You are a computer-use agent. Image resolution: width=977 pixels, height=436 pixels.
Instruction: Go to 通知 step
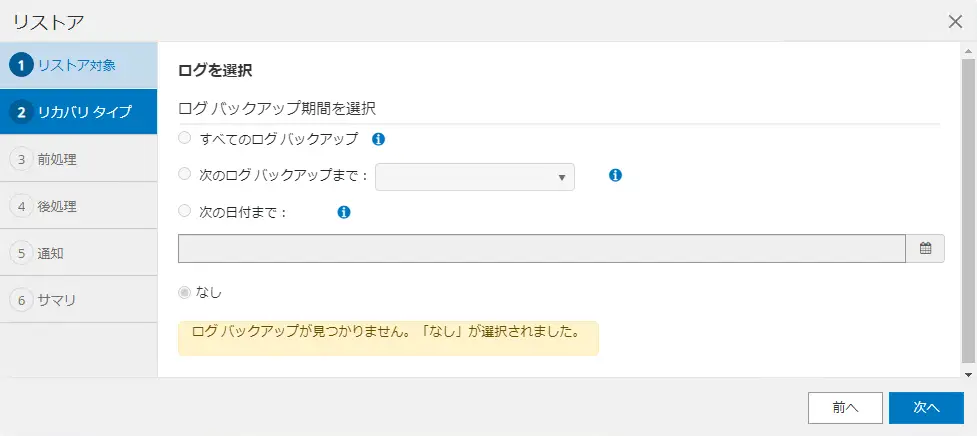(79, 253)
